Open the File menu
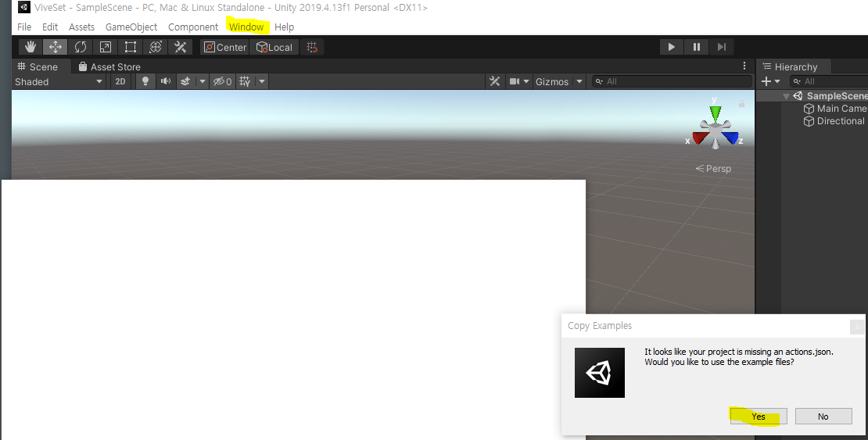This screenshot has height=440, width=868. pos(23,27)
